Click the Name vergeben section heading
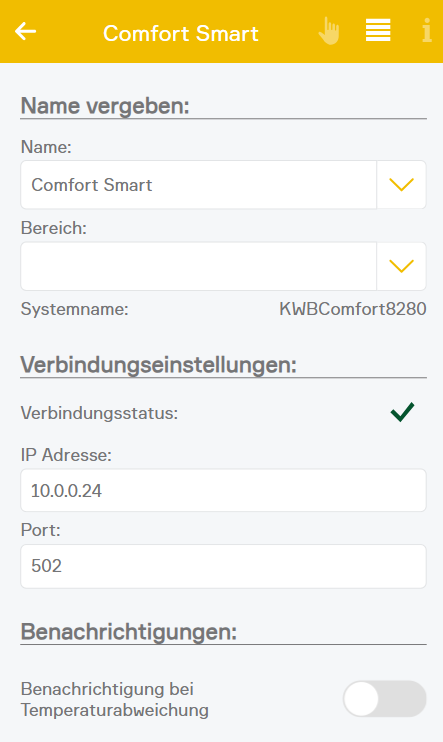The height and width of the screenshot is (742, 443). click(105, 106)
